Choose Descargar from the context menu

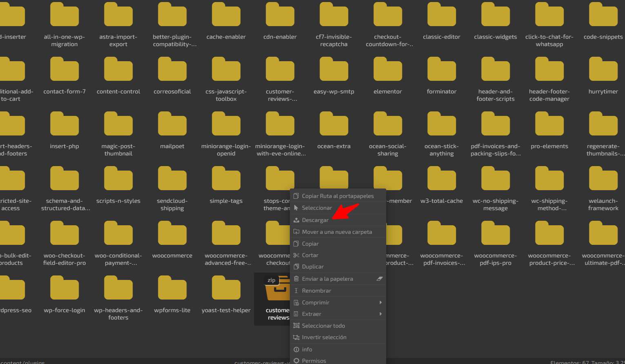(338, 220)
